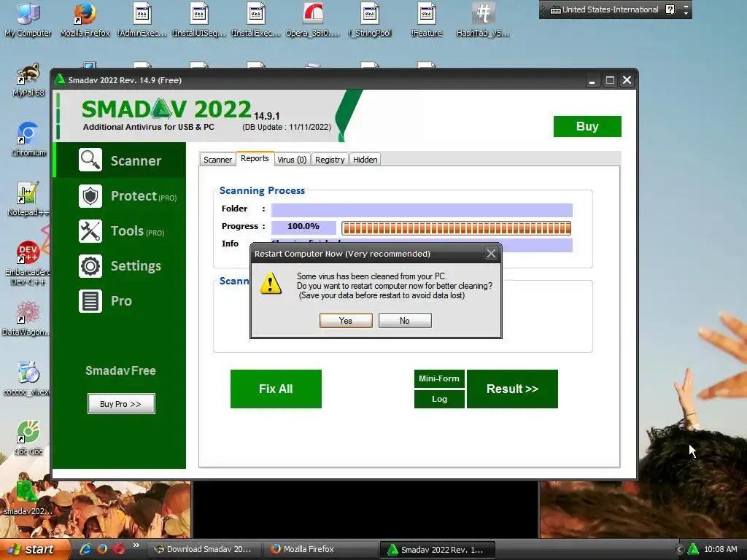Image resolution: width=747 pixels, height=560 pixels.
Task: Select the !_StringPool desktop file
Action: [370, 20]
